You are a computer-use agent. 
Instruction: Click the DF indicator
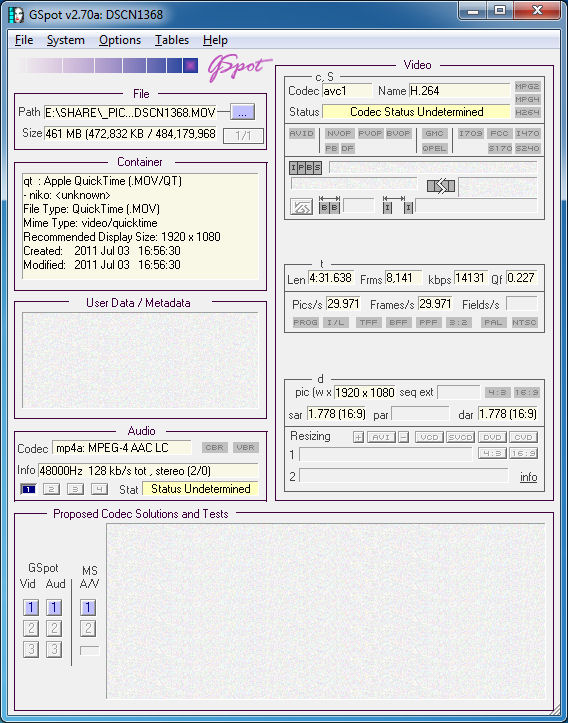[348, 148]
